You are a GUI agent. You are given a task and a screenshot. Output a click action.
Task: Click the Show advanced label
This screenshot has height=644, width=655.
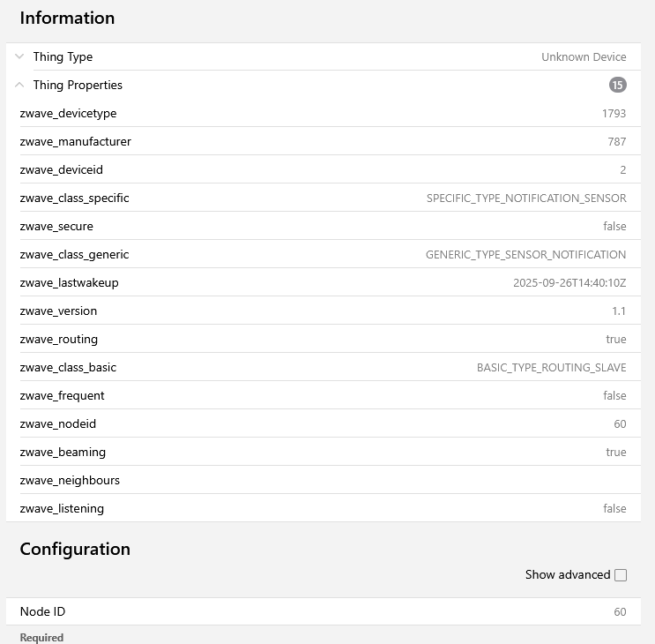tap(567, 574)
